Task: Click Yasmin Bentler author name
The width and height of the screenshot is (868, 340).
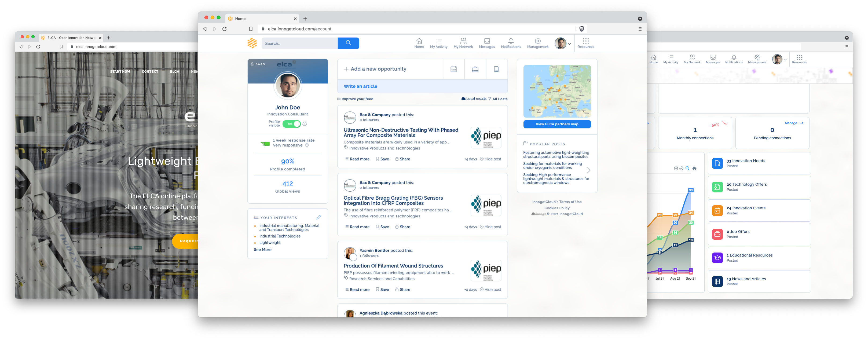Action: 374,250
